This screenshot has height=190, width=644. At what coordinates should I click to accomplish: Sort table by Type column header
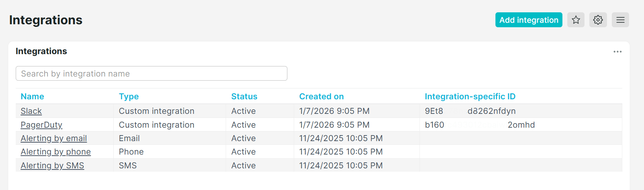[x=129, y=97]
